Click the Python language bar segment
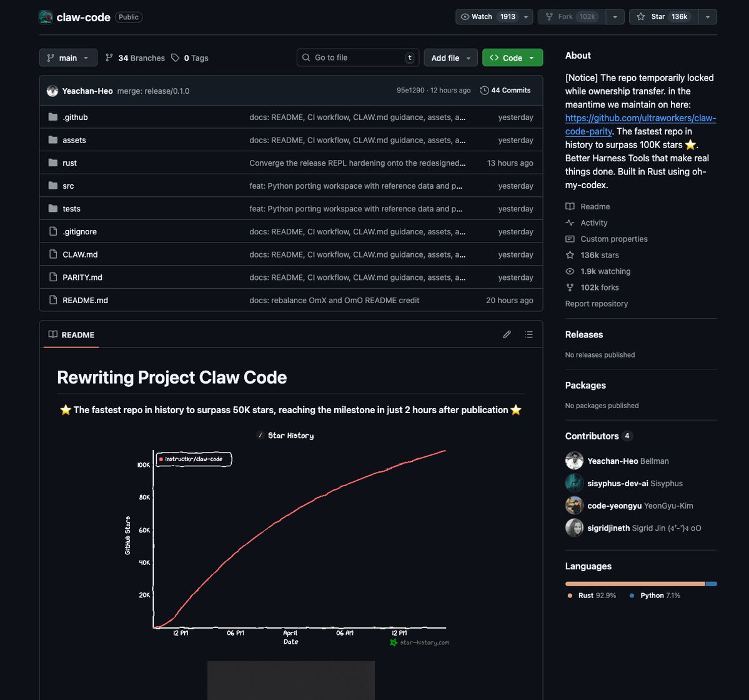Viewport: 749px width, 700px height. (712, 584)
